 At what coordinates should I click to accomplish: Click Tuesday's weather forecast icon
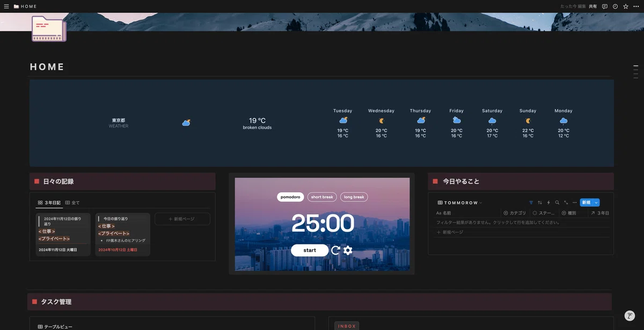point(343,120)
